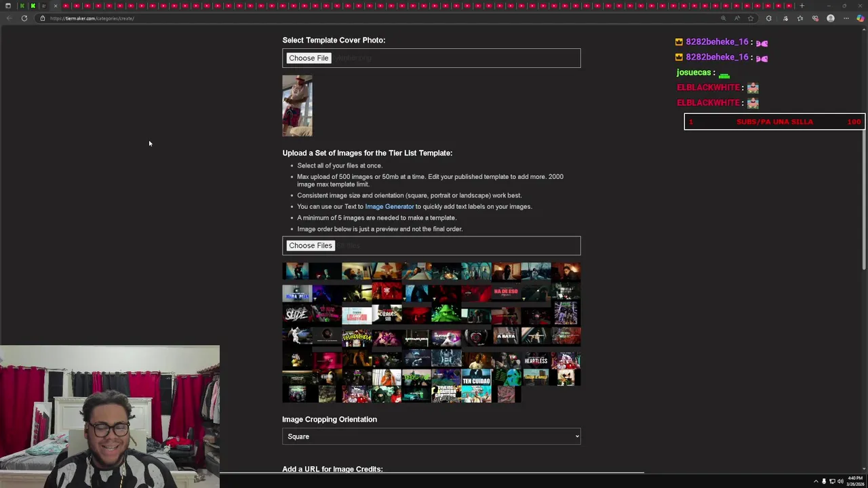The width and height of the screenshot is (868, 488).
Task: Click the streamer webcam overlay
Action: click(110, 417)
